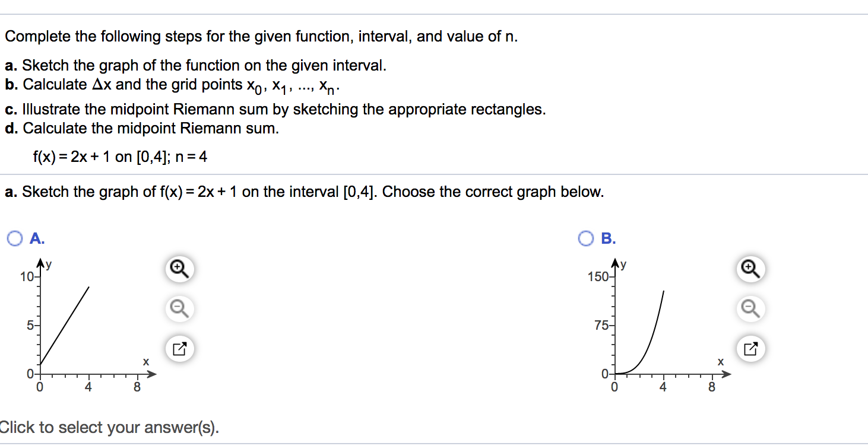The height and width of the screenshot is (446, 868).
Task: Enlarge the linear graph using its magnify-plus icon
Action: 179,269
